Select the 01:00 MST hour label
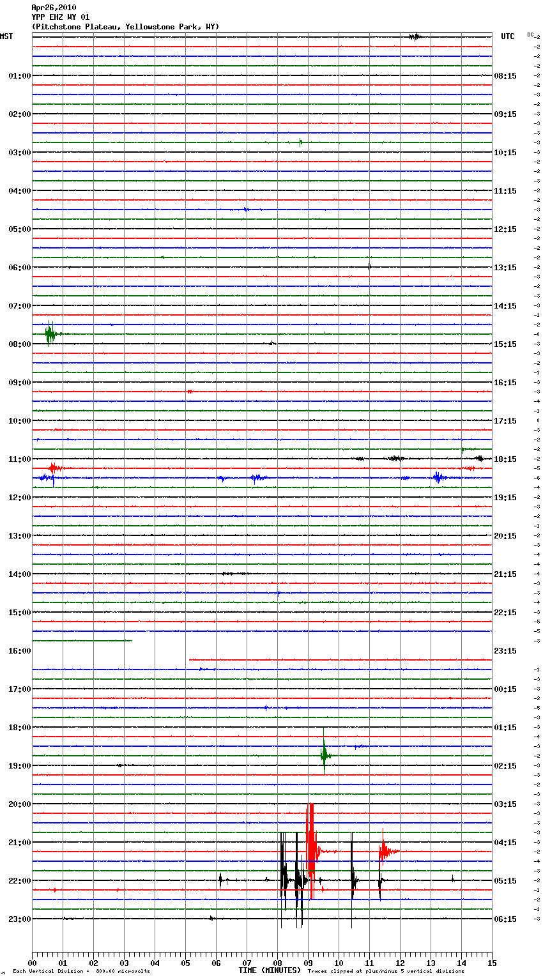543x980 pixels. click(x=20, y=76)
